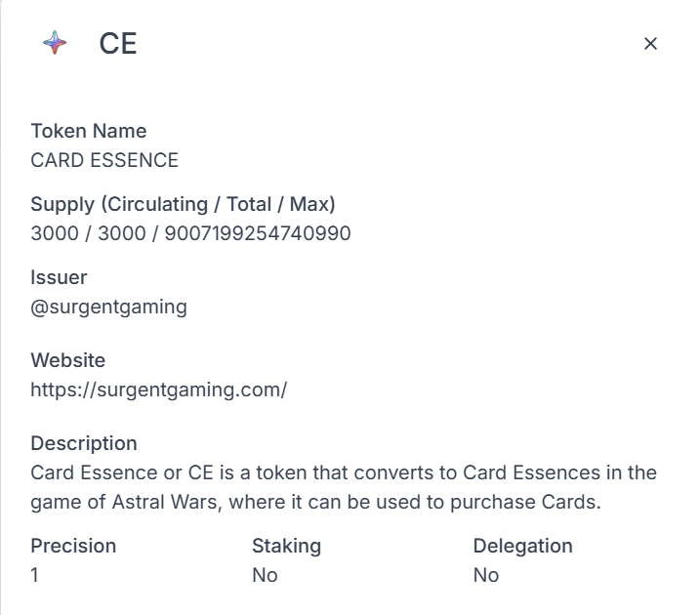Click the @surgentgaming issuer name
Screen dimensions: 700x615
[108, 307]
